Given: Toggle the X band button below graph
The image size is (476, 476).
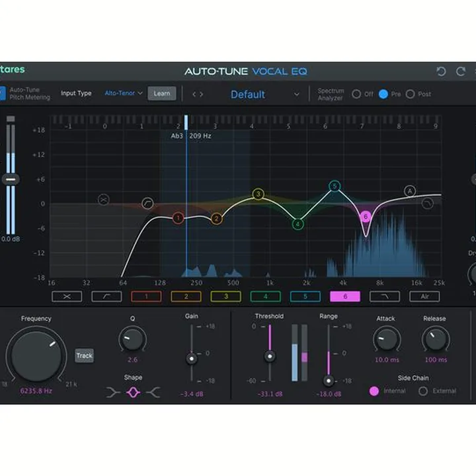Looking at the screenshot, I should pyautogui.click(x=67, y=297).
